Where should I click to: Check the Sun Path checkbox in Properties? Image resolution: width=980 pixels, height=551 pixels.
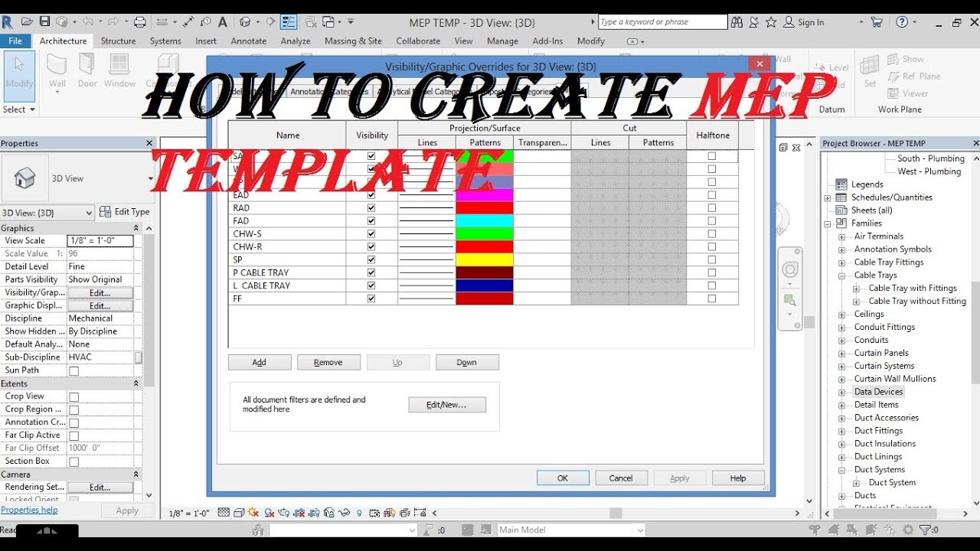click(74, 371)
